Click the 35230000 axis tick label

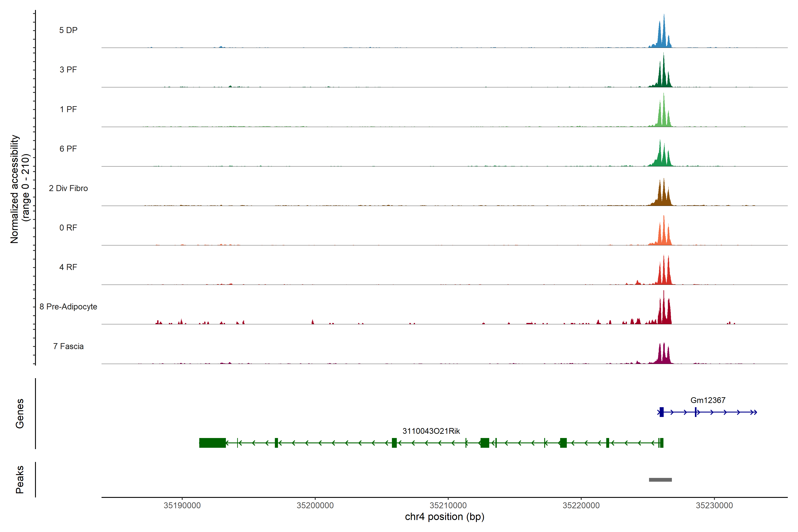[714, 505]
